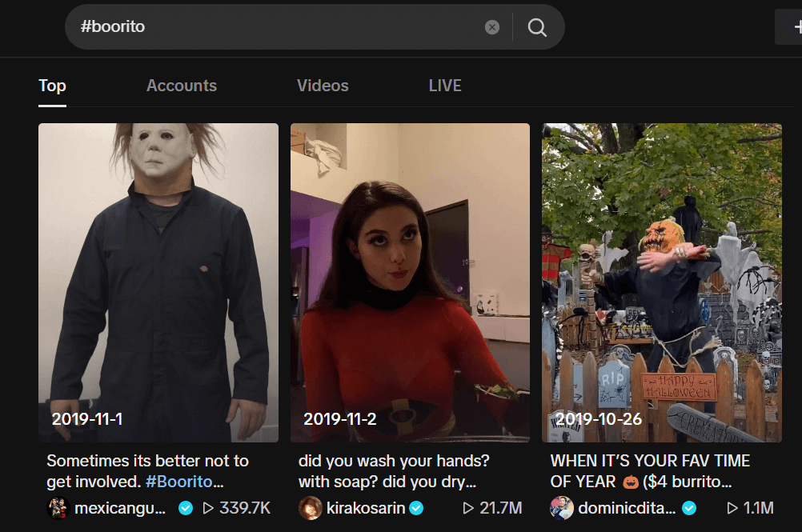Click the magnifying glass search icon
This screenshot has width=802, height=532.
point(537,27)
